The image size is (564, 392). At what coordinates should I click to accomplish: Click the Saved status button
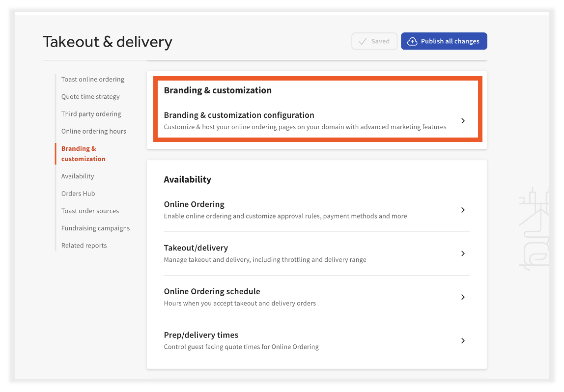[x=374, y=41]
